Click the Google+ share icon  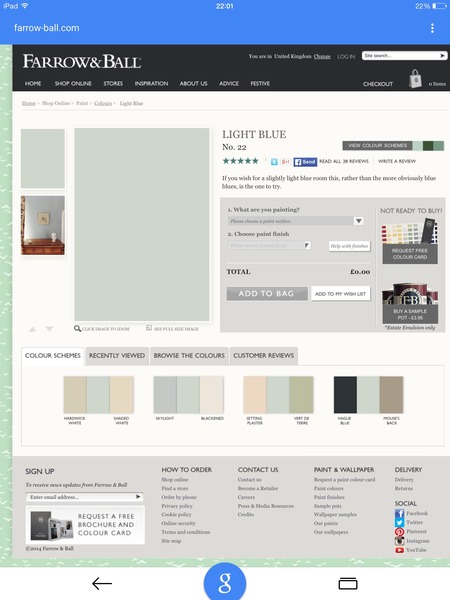(x=285, y=161)
